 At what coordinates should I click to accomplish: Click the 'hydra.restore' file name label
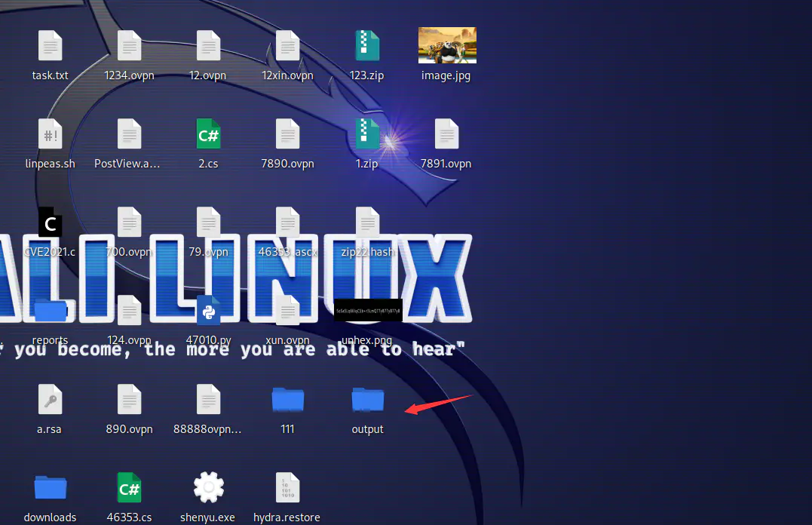[x=287, y=517]
